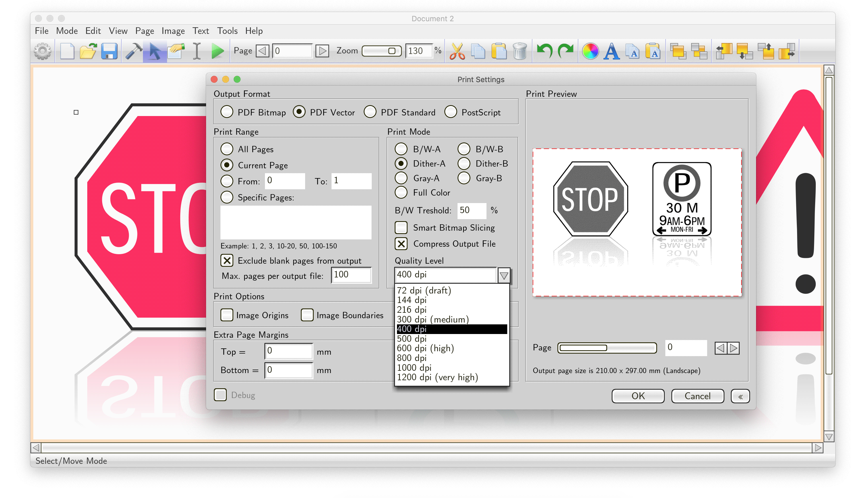The image size is (868, 498).
Task: Open font tool with blue A
Action: 611,51
